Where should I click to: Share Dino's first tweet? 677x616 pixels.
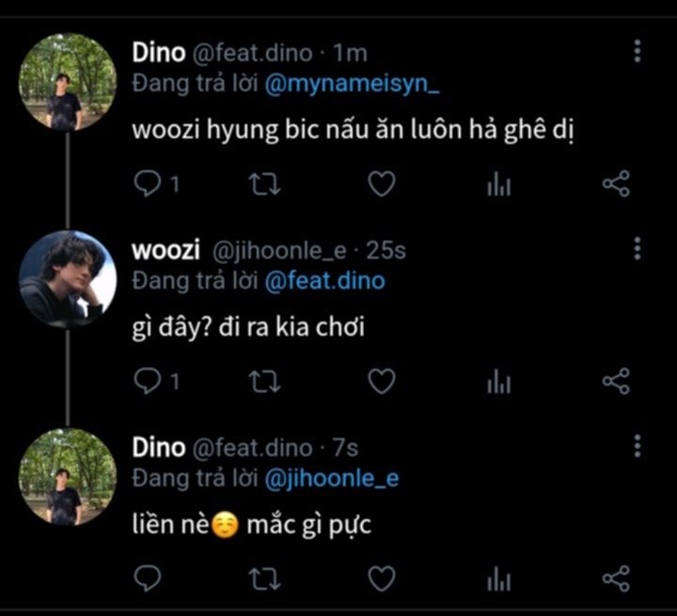click(615, 185)
